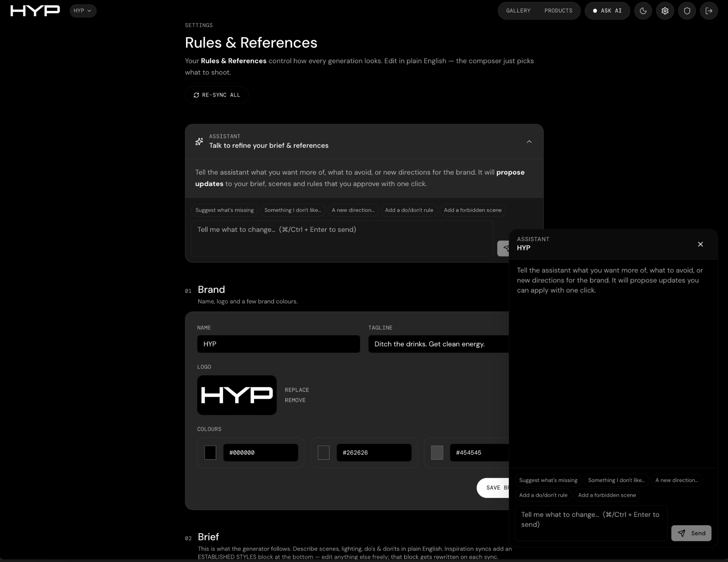Click Remove logo link

(x=295, y=400)
